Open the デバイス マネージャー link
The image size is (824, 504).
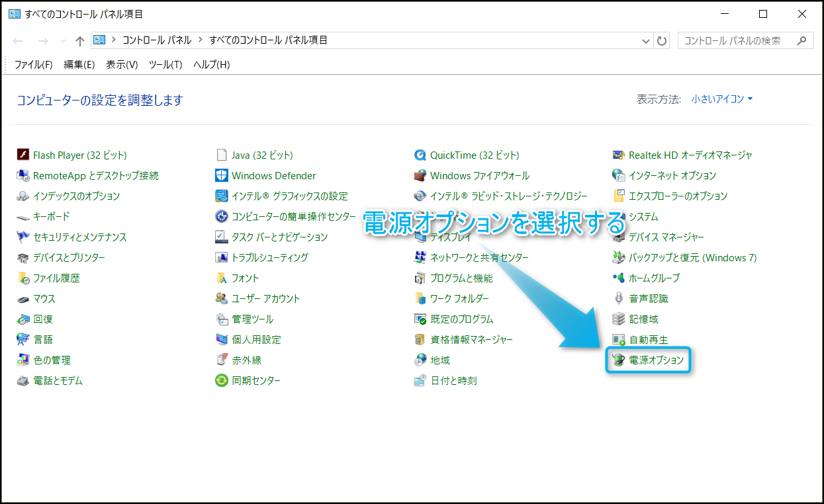click(x=666, y=237)
